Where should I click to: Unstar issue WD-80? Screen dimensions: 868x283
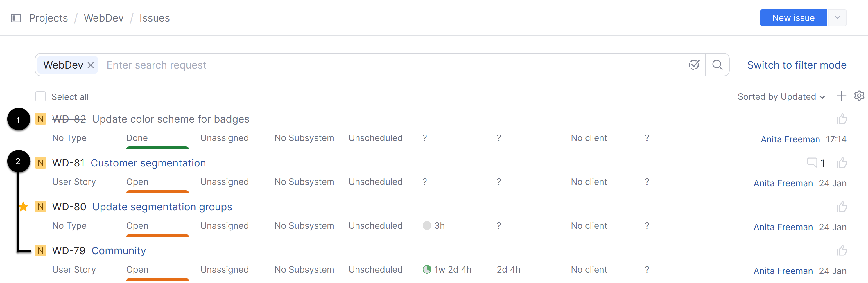(23, 207)
